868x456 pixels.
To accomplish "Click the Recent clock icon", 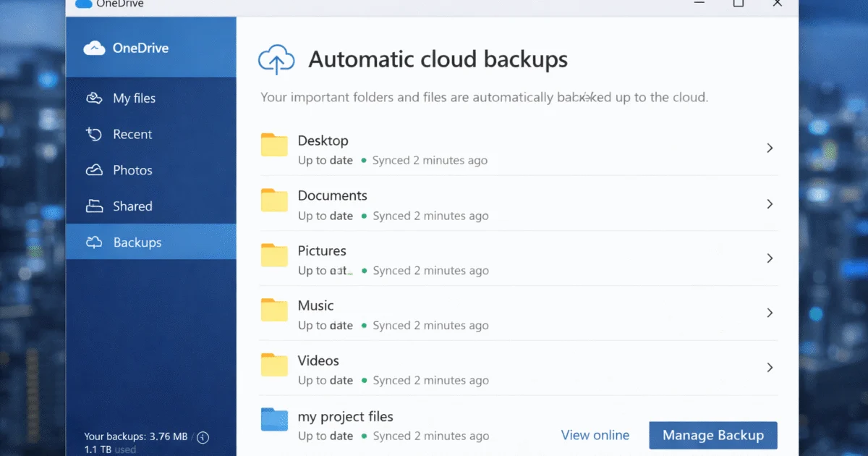I will click(x=94, y=134).
